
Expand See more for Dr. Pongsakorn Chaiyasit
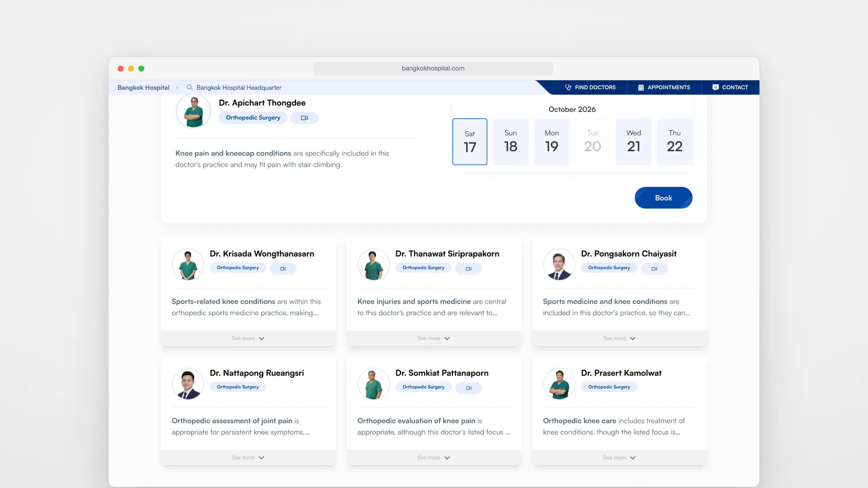(619, 338)
